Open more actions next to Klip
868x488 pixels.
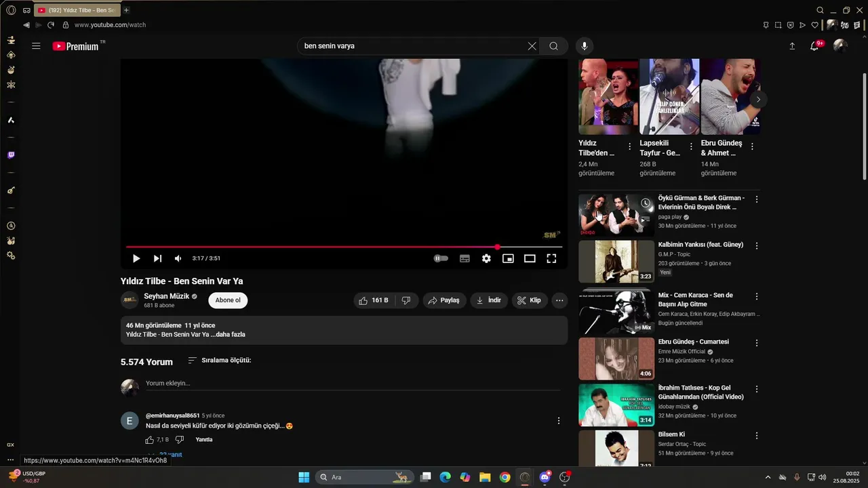point(559,300)
